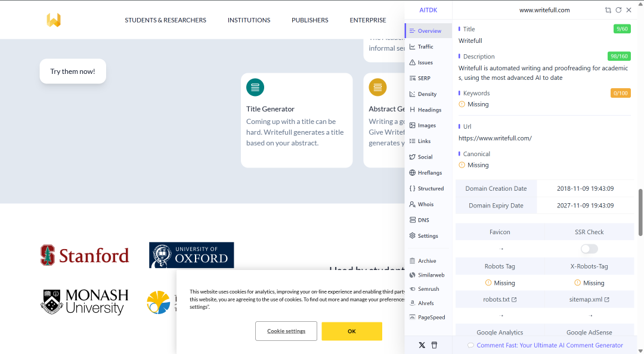Click the 98/160 description length badge
Viewport: 644px width, 354px height.
point(619,56)
